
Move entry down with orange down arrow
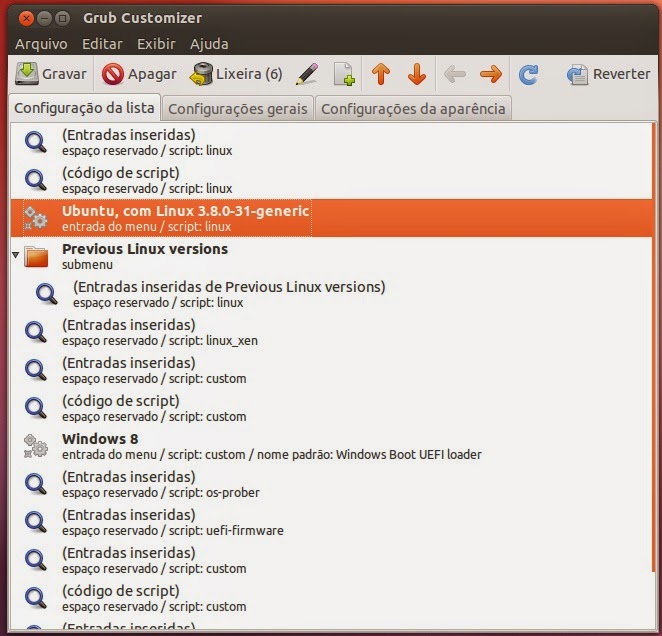click(417, 74)
